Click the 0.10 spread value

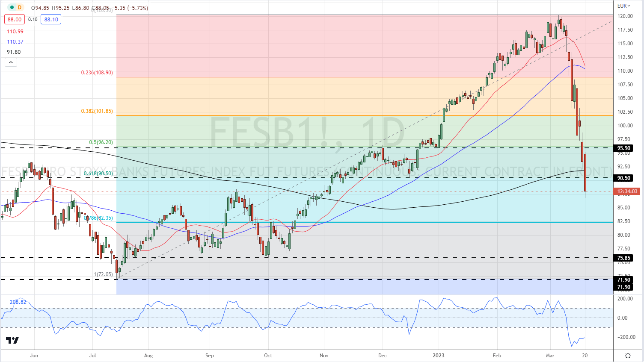point(33,19)
